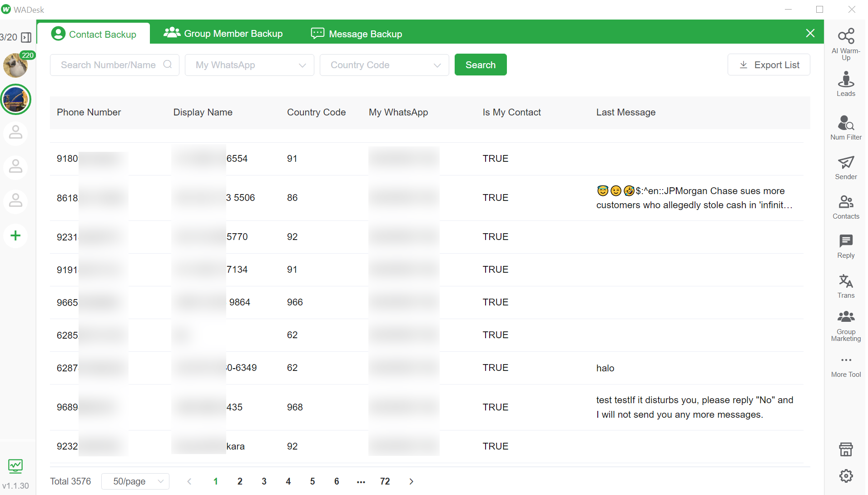868x495 pixels.
Task: Add a new WhatsApp account with plus icon
Action: (15, 235)
